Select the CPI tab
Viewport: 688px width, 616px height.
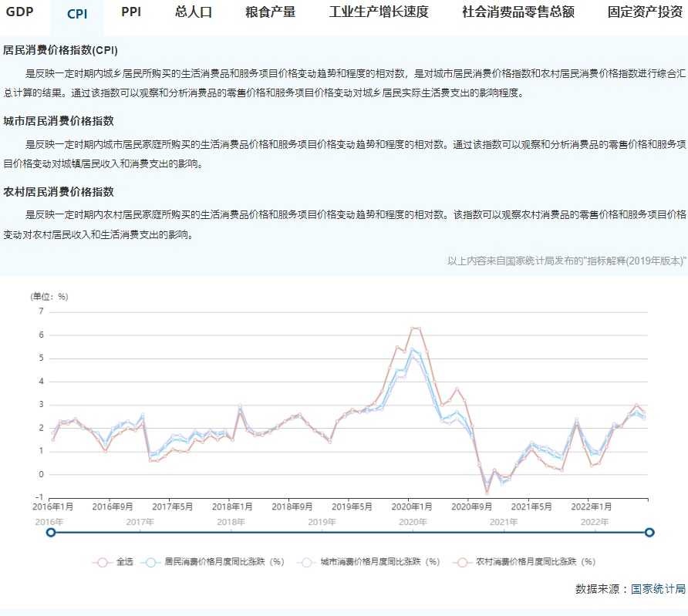coord(77,14)
